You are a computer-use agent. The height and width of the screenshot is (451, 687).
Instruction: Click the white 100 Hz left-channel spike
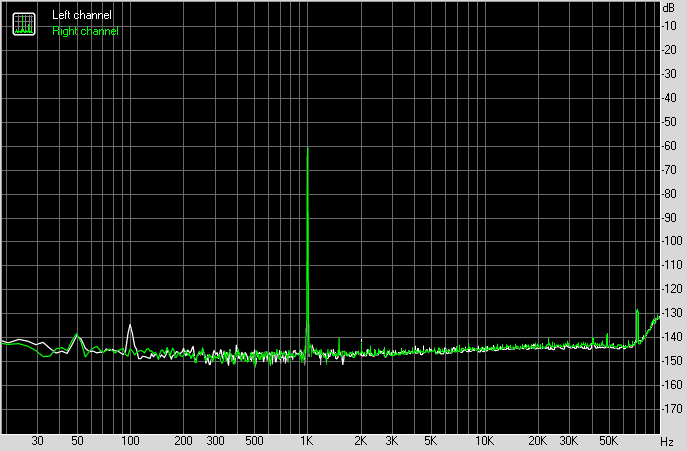(x=130, y=326)
